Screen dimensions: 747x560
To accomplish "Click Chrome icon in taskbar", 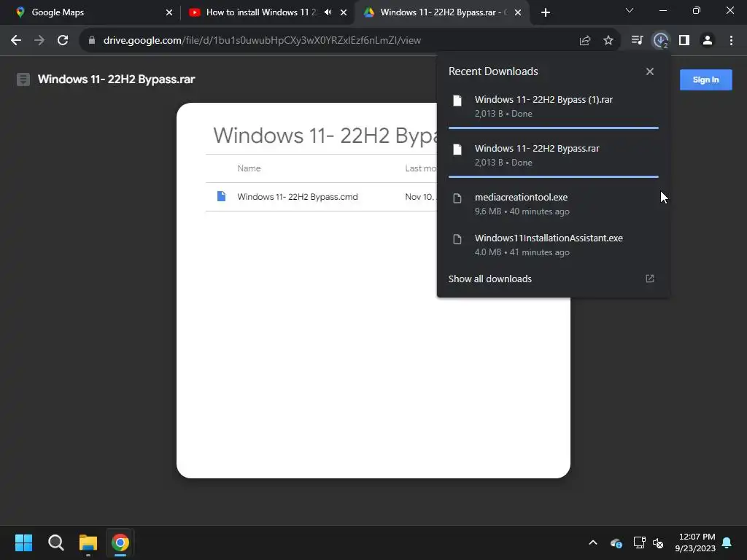I will point(120,542).
